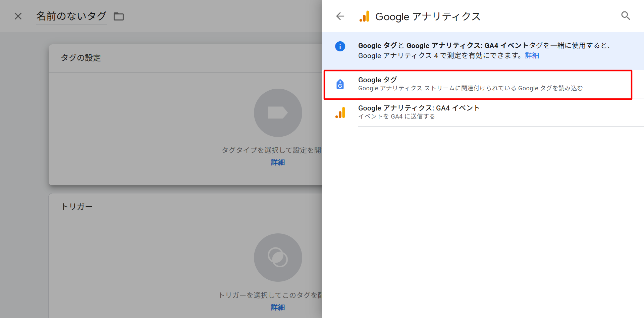Go back using the left arrow
The width and height of the screenshot is (644, 318).
coord(340,16)
